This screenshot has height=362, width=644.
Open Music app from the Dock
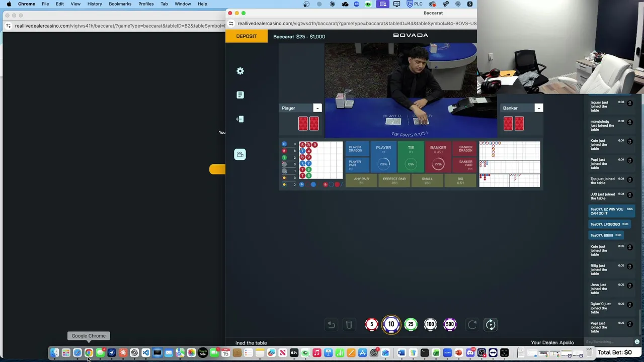[317, 353]
